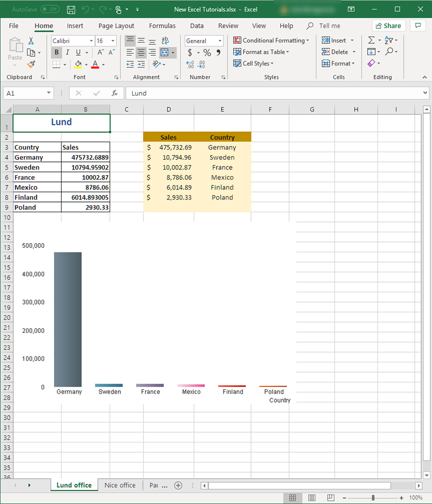Image resolution: width=432 pixels, height=504 pixels.
Task: Click the Increase Decimal icon
Action: 188,64
